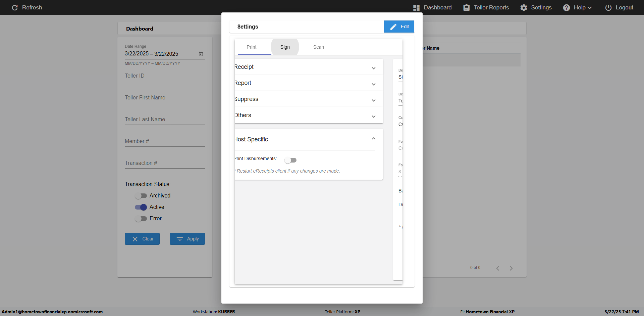This screenshot has height=316, width=644.
Task: Open the Settings menu item label
Action: pyautogui.click(x=541, y=7)
